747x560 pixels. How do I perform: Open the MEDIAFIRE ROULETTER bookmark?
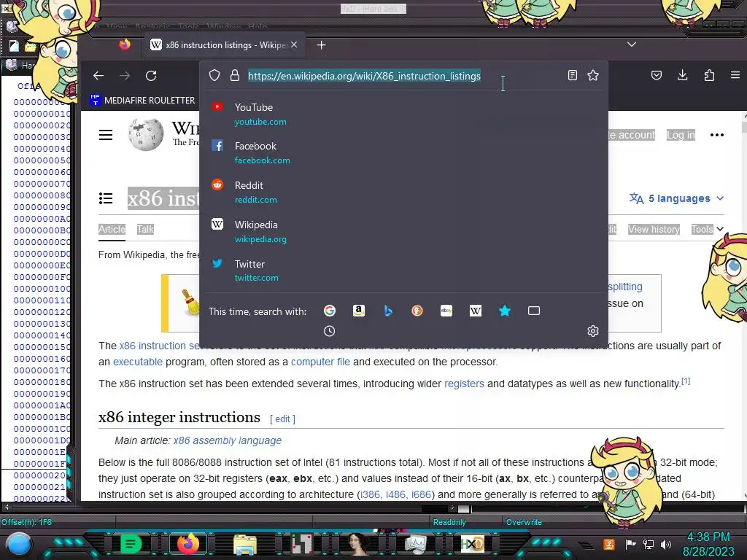(x=142, y=100)
